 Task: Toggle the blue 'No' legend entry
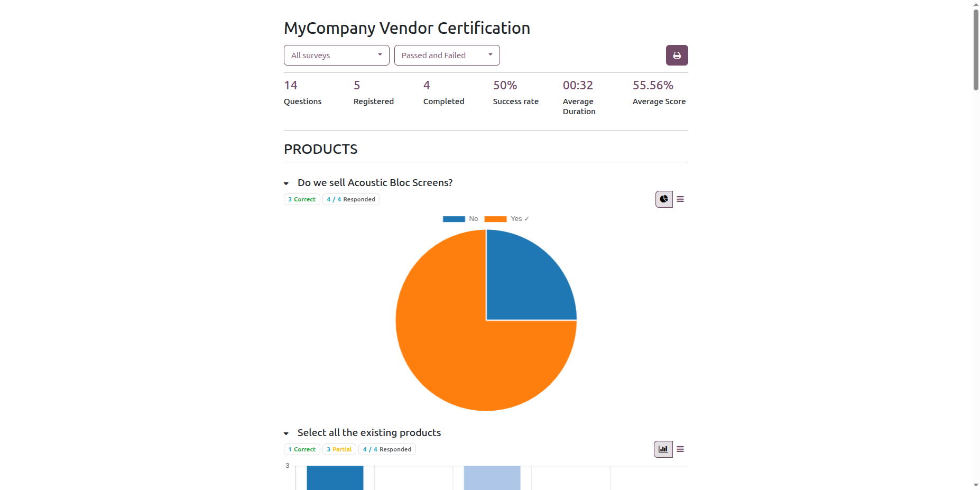pos(460,219)
